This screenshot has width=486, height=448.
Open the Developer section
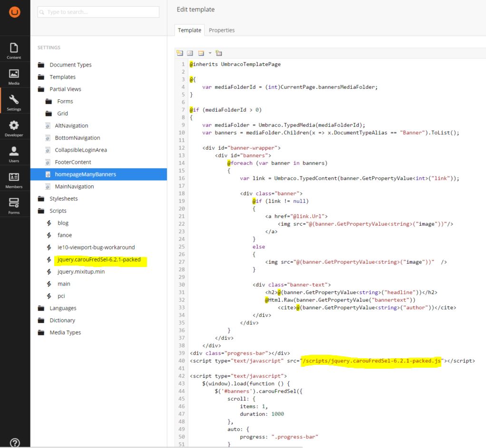pos(14,128)
